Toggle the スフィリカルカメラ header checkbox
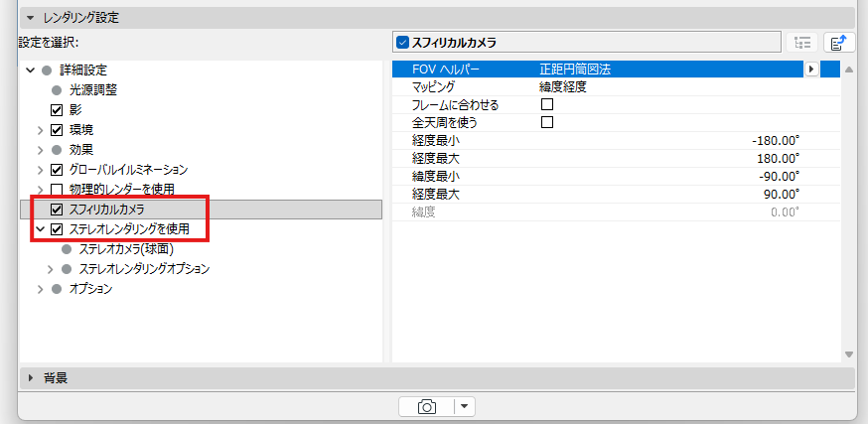 [x=403, y=42]
